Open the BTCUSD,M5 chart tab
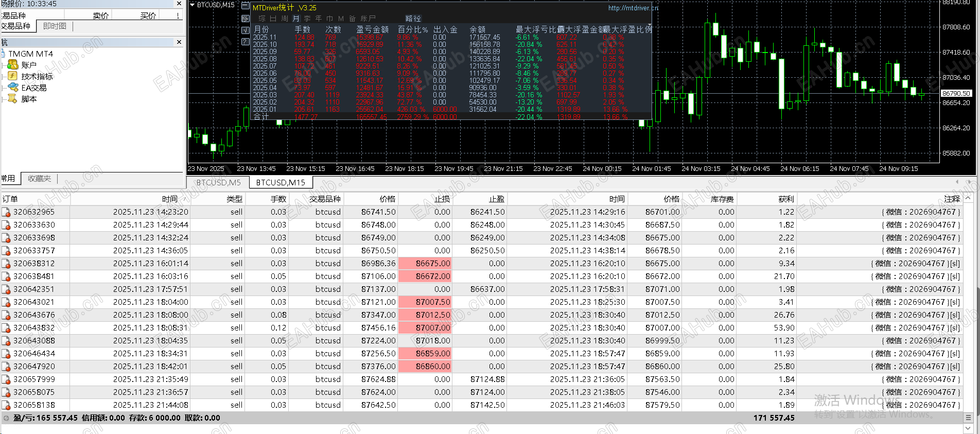This screenshot has height=434, width=980. pos(218,182)
